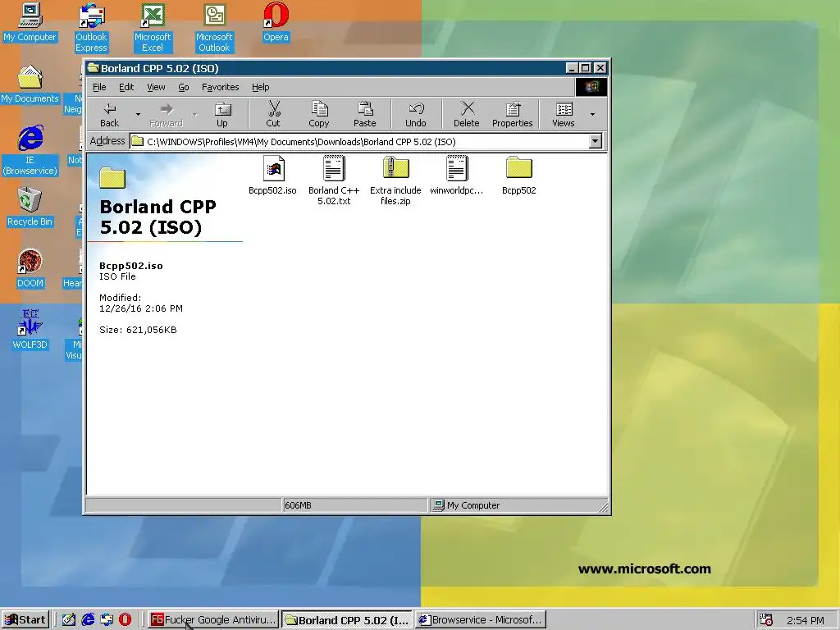Screen dimensions: 840x630
Task: Maximize the Borland CPP window
Action: click(585, 68)
